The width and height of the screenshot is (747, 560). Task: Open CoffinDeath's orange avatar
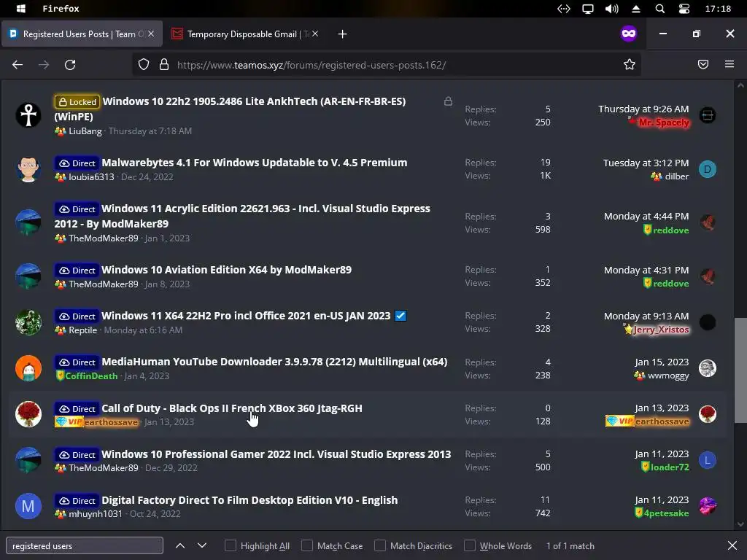tap(28, 368)
